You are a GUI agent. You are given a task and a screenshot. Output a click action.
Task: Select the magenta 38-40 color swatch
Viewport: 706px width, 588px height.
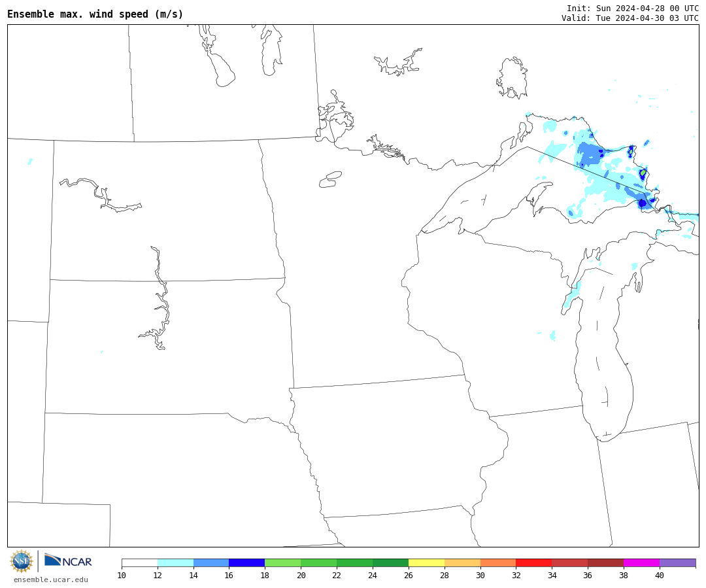coord(642,562)
